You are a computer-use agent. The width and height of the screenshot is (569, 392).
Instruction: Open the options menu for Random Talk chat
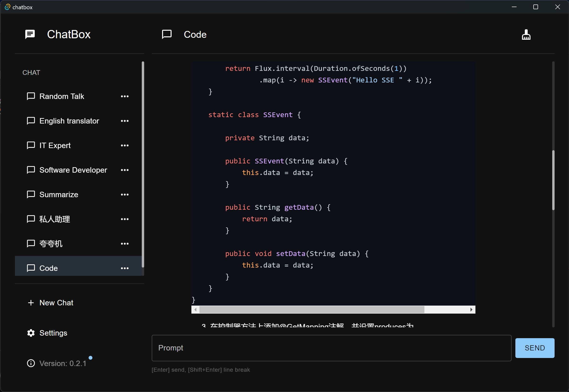pyautogui.click(x=125, y=96)
